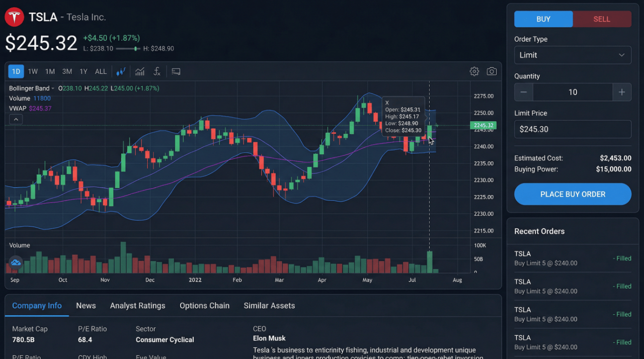Click the VWAP $245.37 legend value
This screenshot has width=644, height=359.
(x=40, y=109)
